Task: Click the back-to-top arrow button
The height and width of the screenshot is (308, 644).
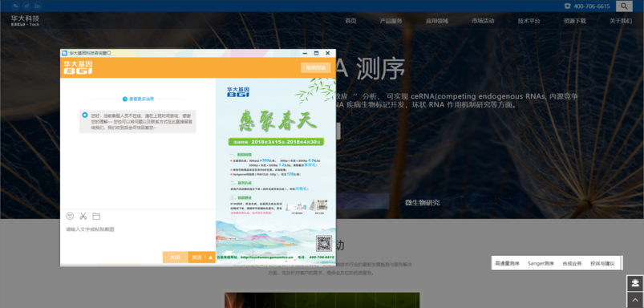Action: tap(635, 300)
